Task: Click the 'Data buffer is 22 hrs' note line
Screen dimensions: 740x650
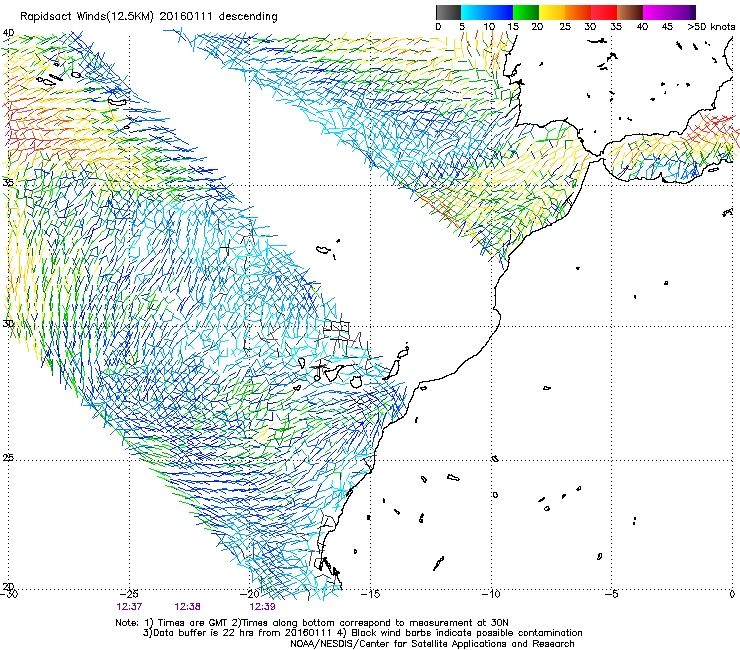Action: [x=362, y=633]
